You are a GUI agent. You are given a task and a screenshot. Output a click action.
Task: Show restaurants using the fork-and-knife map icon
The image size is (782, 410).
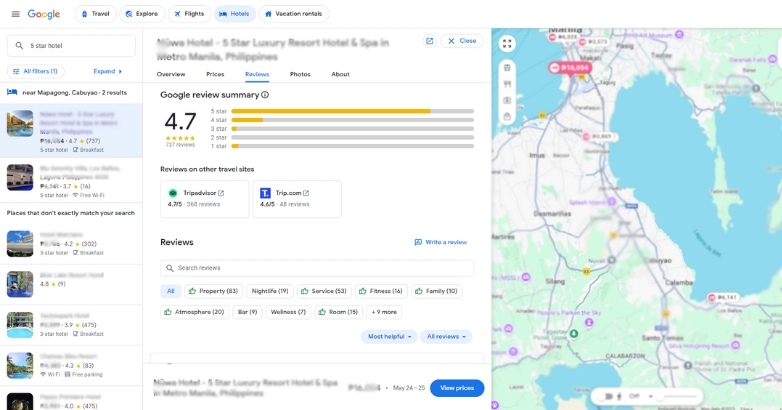(507, 84)
